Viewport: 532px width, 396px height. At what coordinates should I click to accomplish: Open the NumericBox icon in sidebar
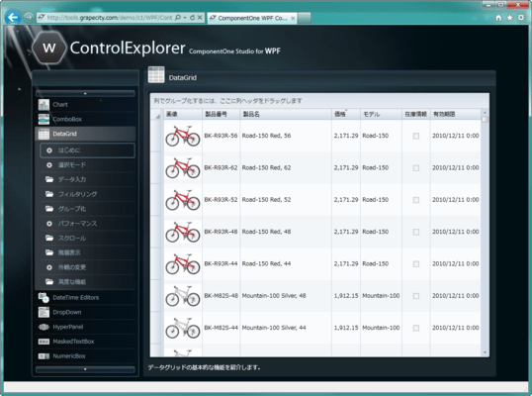[x=44, y=356]
